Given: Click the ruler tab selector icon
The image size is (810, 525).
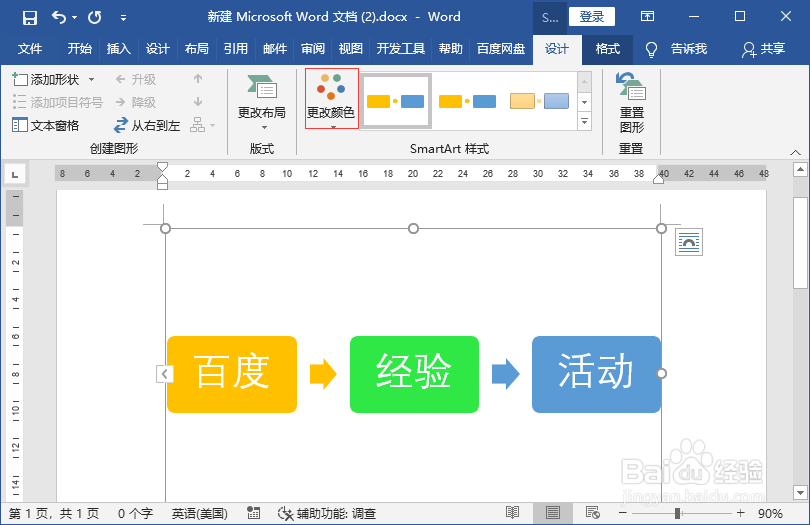Looking at the screenshot, I should (x=15, y=174).
